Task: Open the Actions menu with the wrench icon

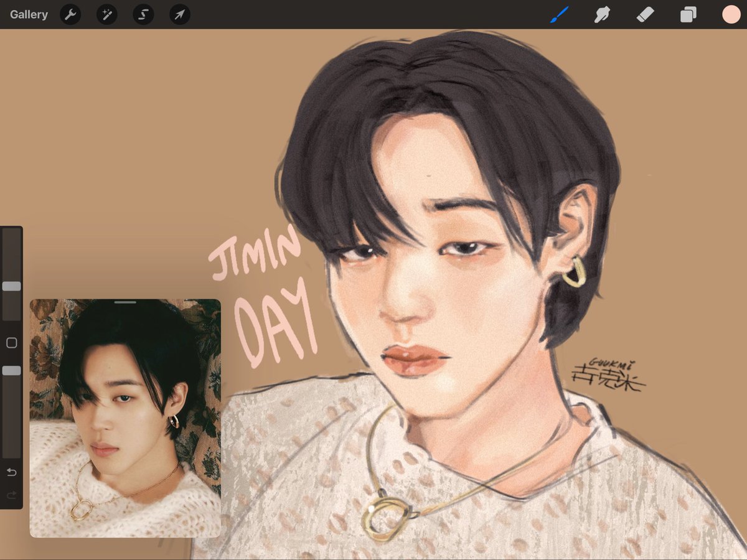Action: 70,14
